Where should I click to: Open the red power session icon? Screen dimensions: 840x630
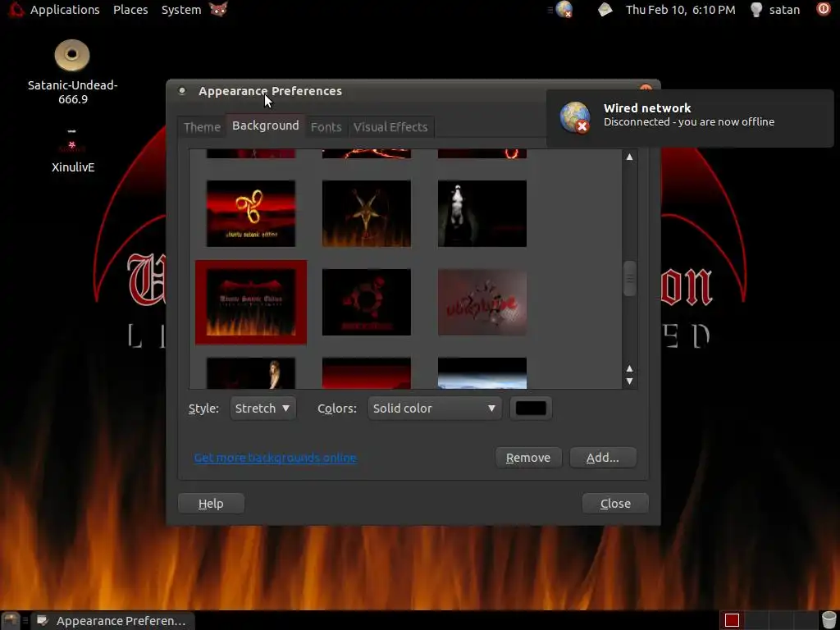824,9
